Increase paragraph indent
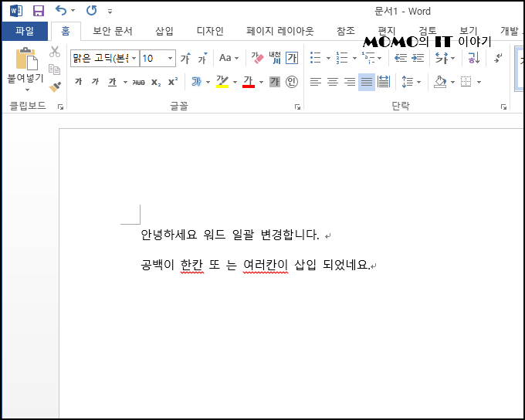525x420 pixels. (418, 58)
